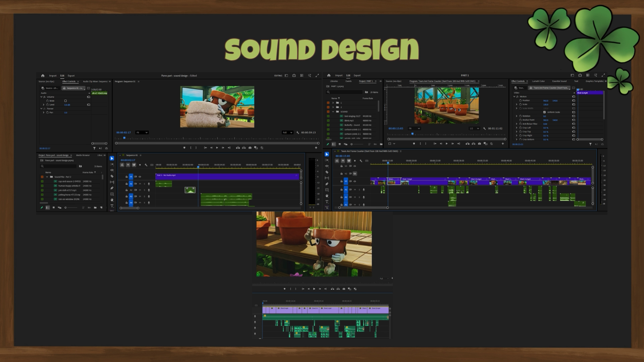Open Quick Export in the PART 1 window header
The height and width of the screenshot is (362, 644).
pyautogui.click(x=580, y=75)
